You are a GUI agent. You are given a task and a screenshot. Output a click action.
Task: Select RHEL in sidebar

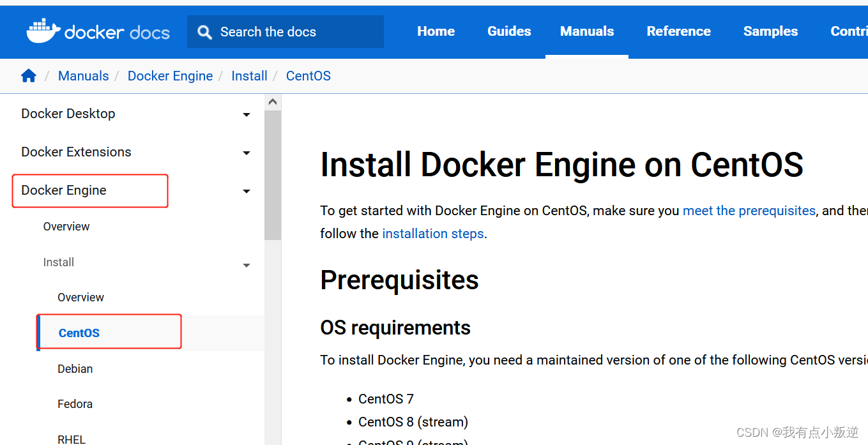[72, 439]
